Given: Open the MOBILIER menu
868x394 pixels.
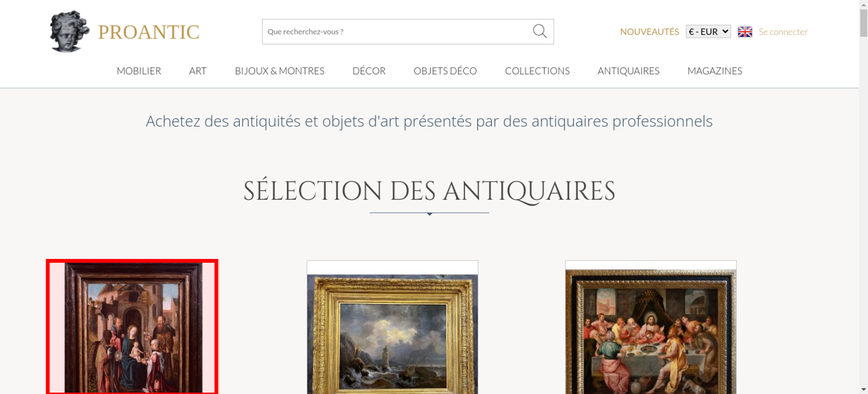Looking at the screenshot, I should pos(139,71).
